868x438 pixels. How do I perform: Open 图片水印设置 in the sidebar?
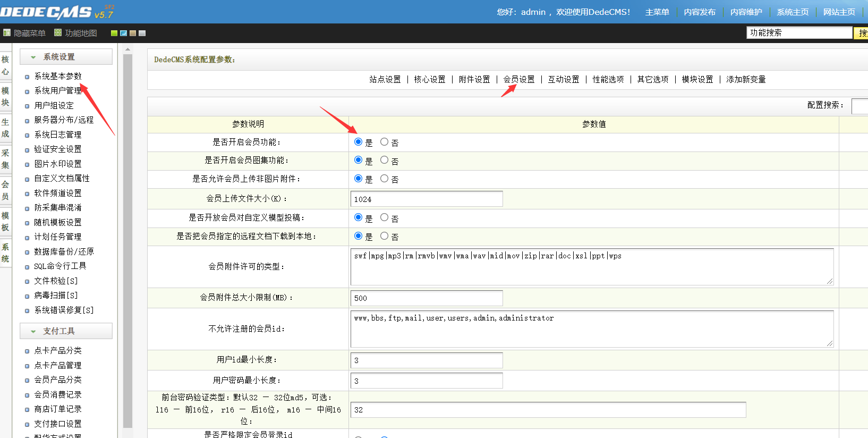[58, 164]
